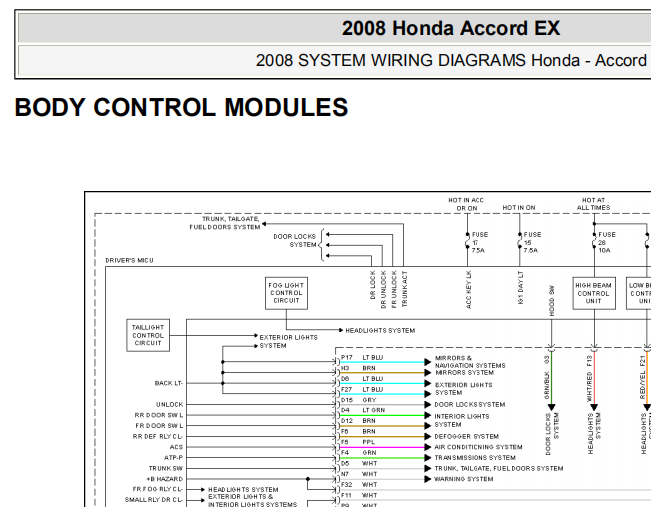Click the 'ATP-P' signal label

[173, 458]
